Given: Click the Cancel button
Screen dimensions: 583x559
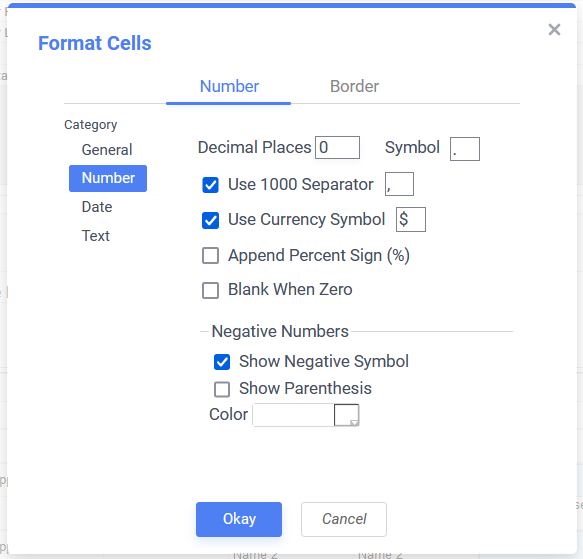Looking at the screenshot, I should tap(344, 519).
